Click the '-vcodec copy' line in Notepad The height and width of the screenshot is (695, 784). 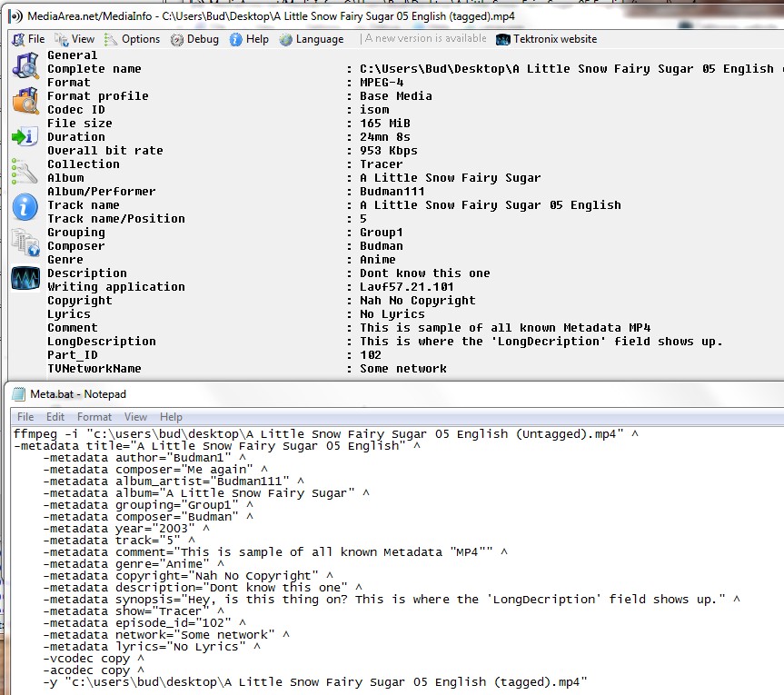93,659
